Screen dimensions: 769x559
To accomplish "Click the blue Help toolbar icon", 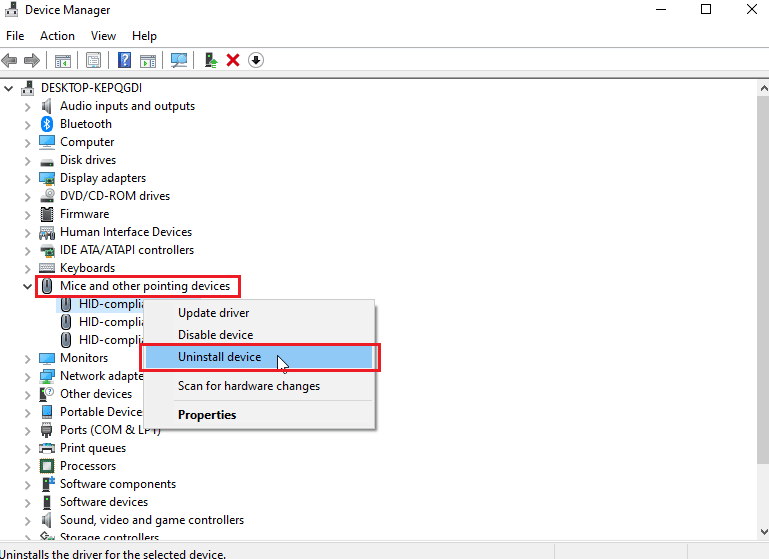I will tap(125, 60).
